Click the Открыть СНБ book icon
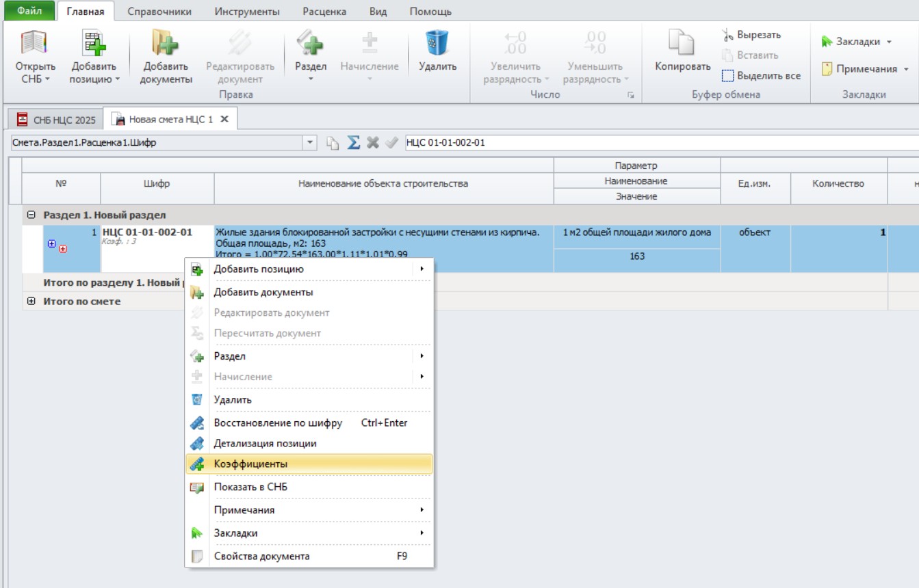This screenshot has height=588, width=919. click(36, 43)
